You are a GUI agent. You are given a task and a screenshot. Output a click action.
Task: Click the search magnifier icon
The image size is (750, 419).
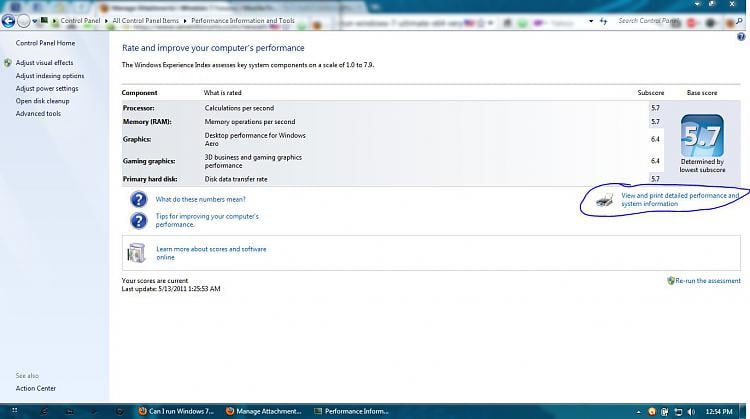(x=739, y=21)
